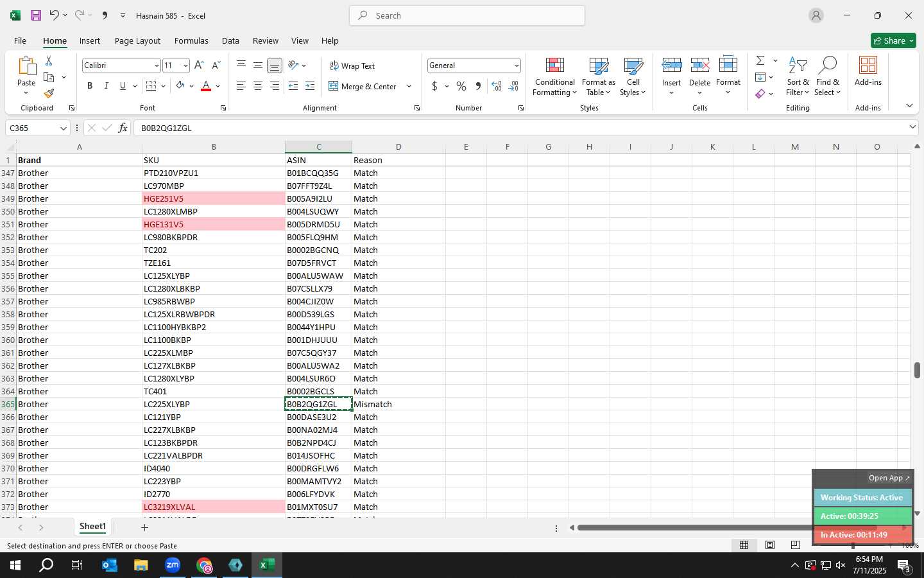The width and height of the screenshot is (924, 578).
Task: Open the Insert Function fx dialog
Action: (x=123, y=128)
